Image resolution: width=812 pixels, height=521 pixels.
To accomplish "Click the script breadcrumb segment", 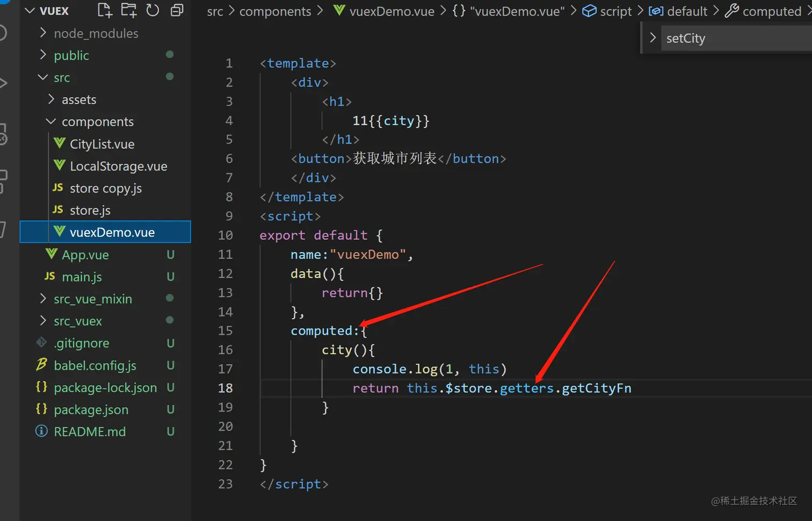I will coord(616,11).
